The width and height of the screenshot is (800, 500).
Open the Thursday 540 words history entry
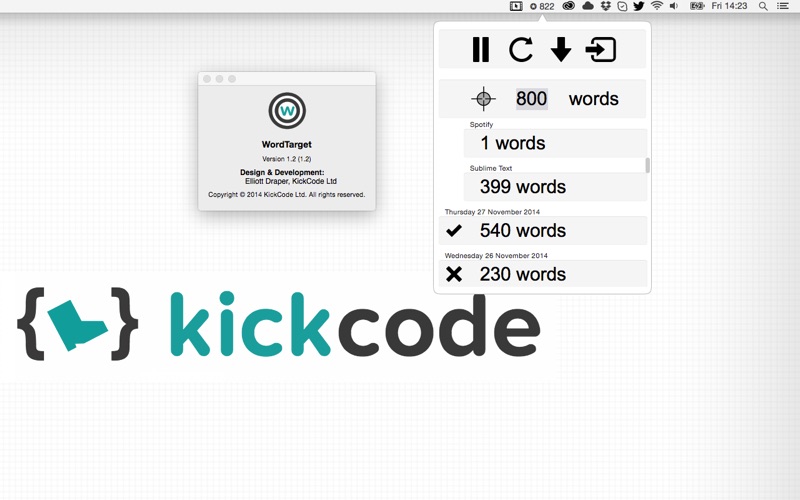(543, 231)
